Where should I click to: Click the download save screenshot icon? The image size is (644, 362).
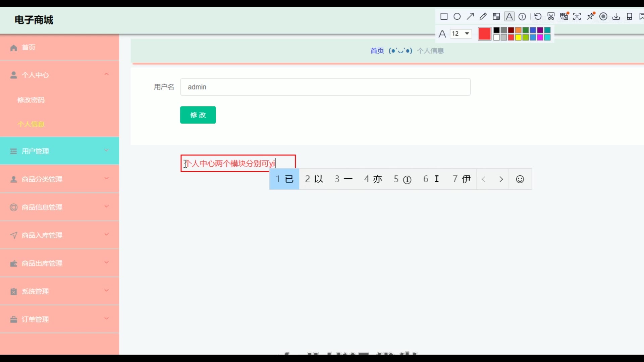click(x=616, y=16)
